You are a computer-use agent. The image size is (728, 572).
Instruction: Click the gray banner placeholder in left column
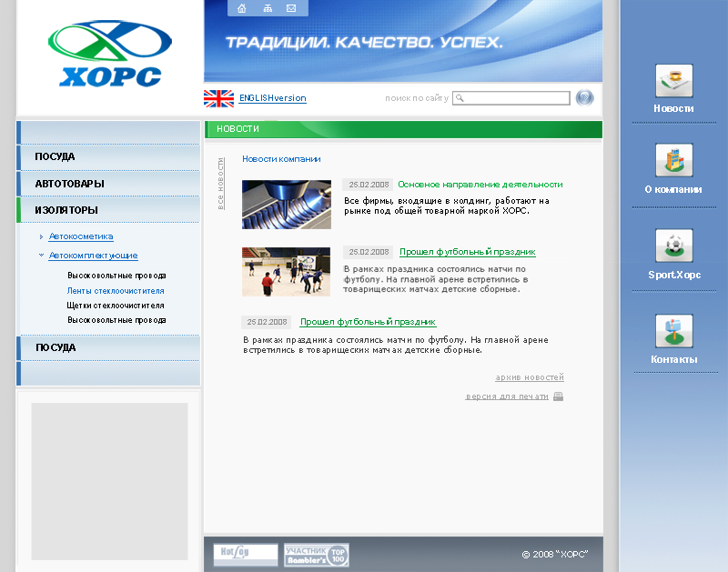tap(109, 481)
